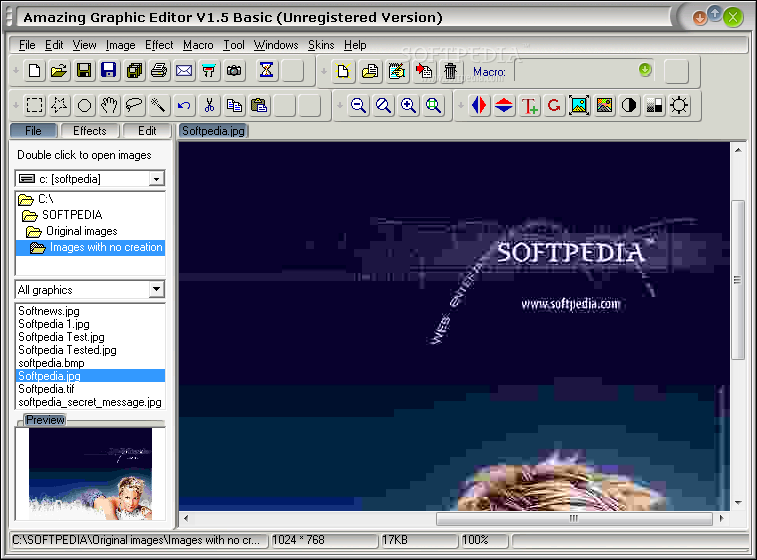The image size is (757, 560).
Task: Click the Paste clipboard icon
Action: (x=259, y=105)
